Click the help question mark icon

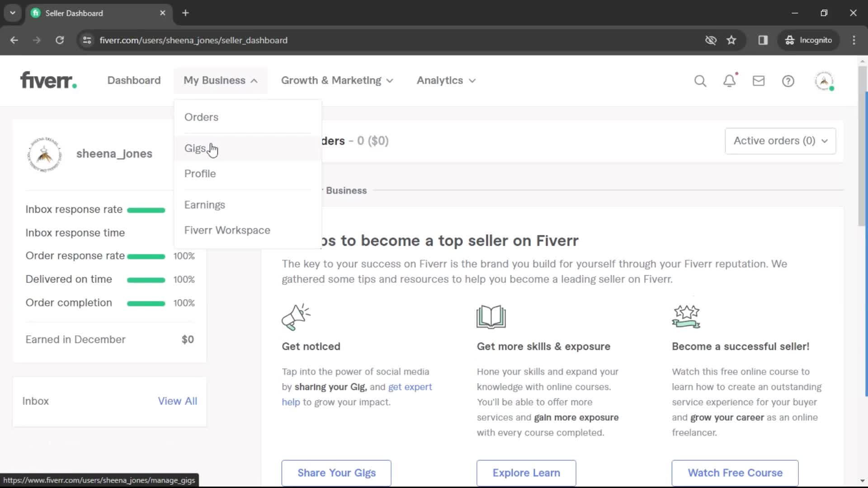click(x=789, y=80)
